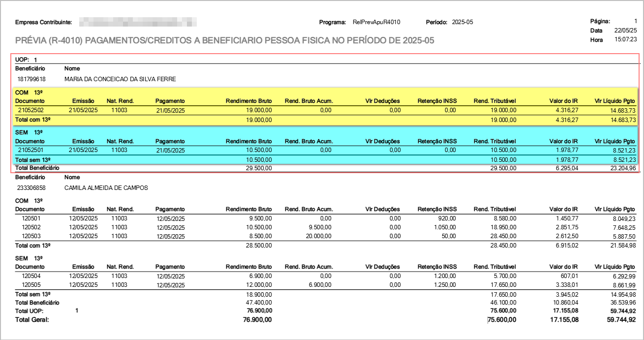The height and width of the screenshot is (340, 644).
Task: Click the net payment value "7.648,25"
Action: click(x=624, y=227)
